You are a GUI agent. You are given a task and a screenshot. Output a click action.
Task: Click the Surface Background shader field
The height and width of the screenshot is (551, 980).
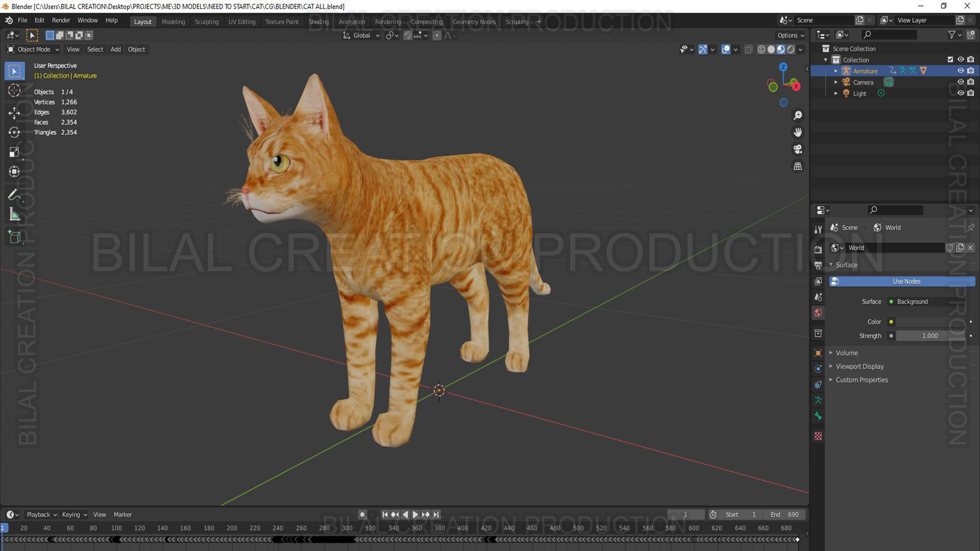[x=926, y=302]
